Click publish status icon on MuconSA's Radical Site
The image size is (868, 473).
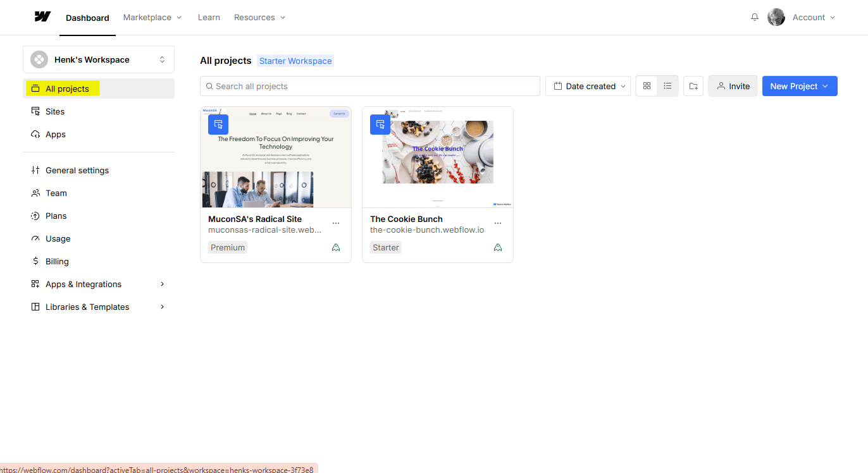336,247
